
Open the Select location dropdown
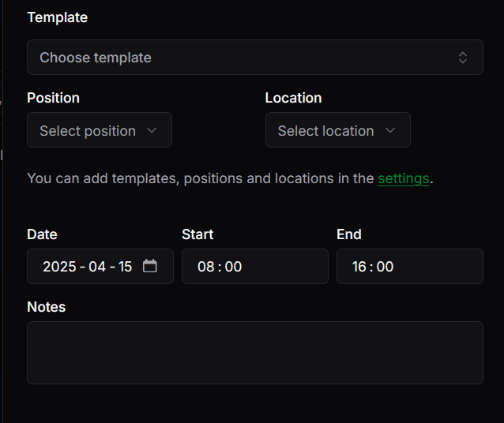[x=338, y=130]
